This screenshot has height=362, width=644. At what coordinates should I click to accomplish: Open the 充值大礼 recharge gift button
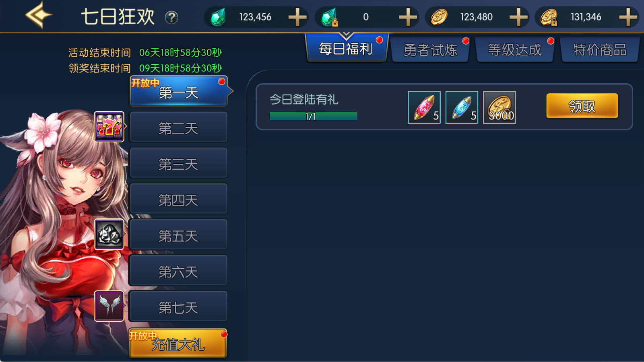[178, 343]
